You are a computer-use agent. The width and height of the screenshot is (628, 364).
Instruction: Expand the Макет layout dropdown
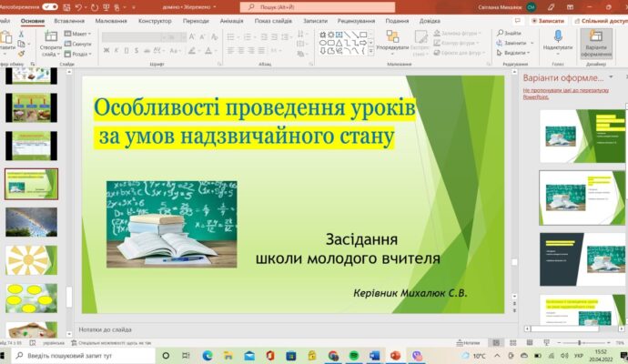[77, 34]
